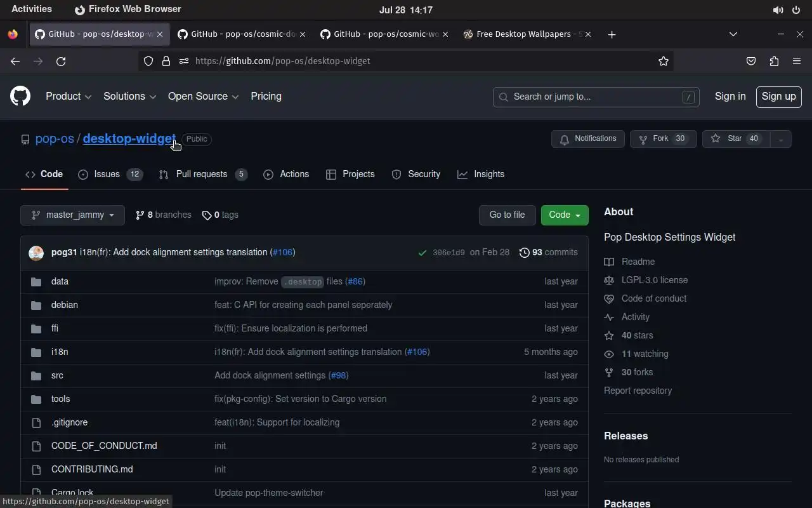Open the pop-os owner link
The width and height of the screenshot is (812, 508).
coord(55,139)
